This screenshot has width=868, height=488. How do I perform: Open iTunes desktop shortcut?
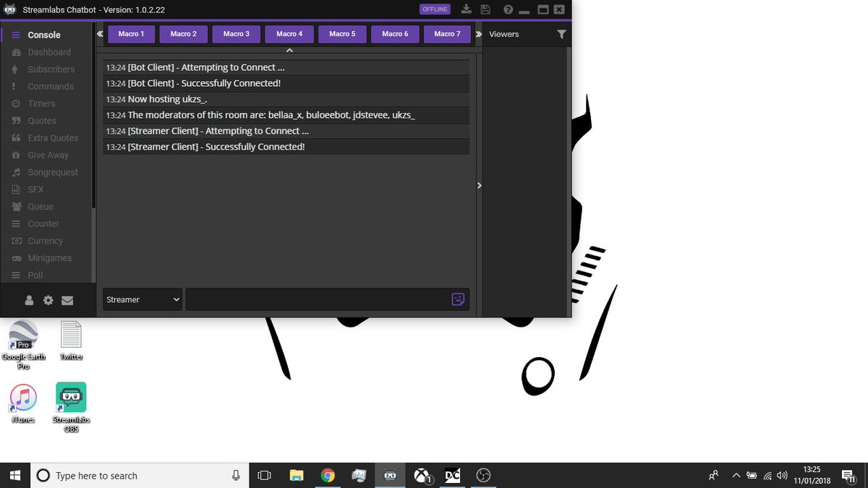(24, 403)
